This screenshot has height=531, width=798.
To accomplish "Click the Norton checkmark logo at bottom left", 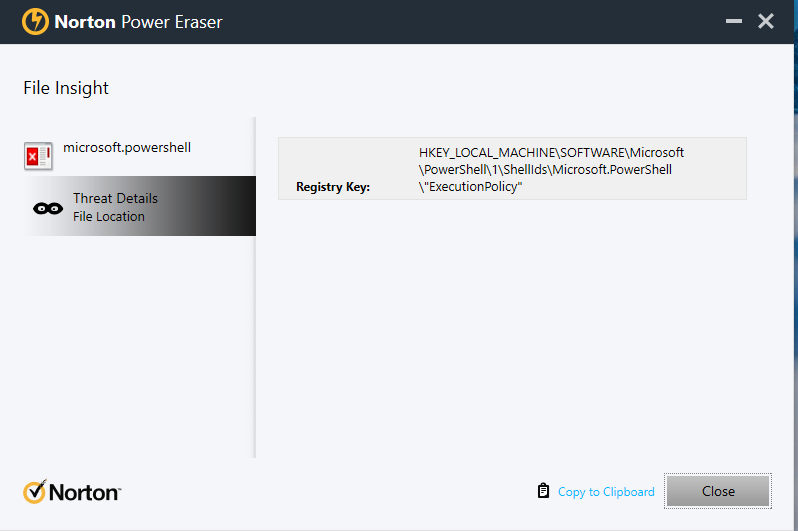I will (35, 491).
